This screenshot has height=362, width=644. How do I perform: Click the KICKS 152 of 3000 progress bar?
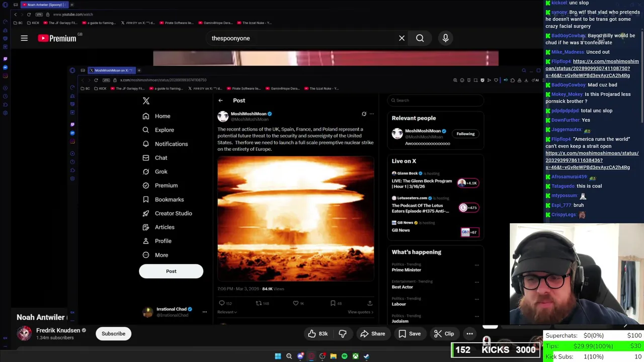(496, 350)
